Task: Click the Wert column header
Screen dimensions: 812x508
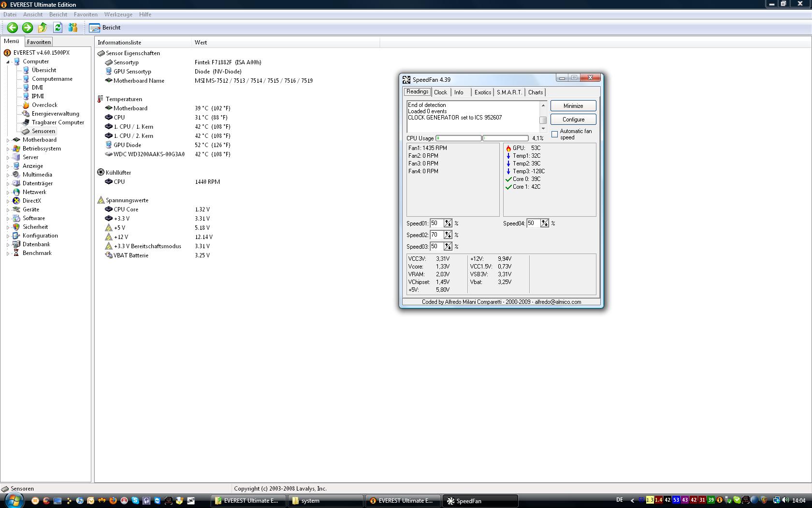Action: [x=286, y=43]
